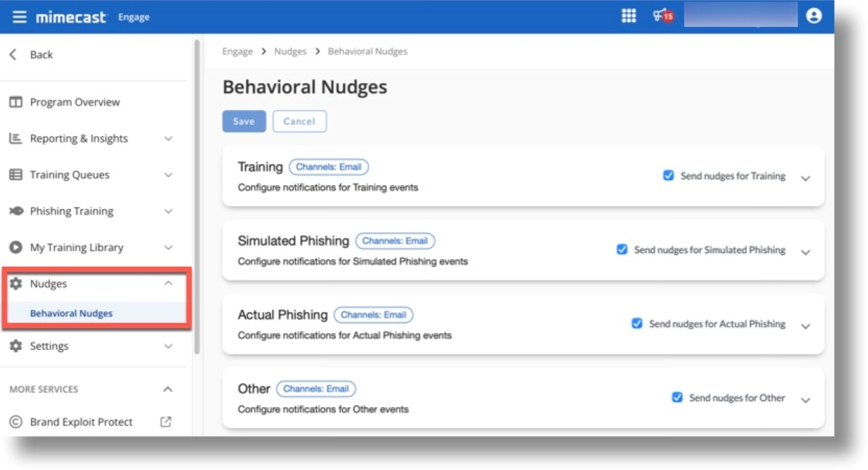This screenshot has width=868, height=470.
Task: Uncheck Send nudges for Training
Action: (668, 176)
